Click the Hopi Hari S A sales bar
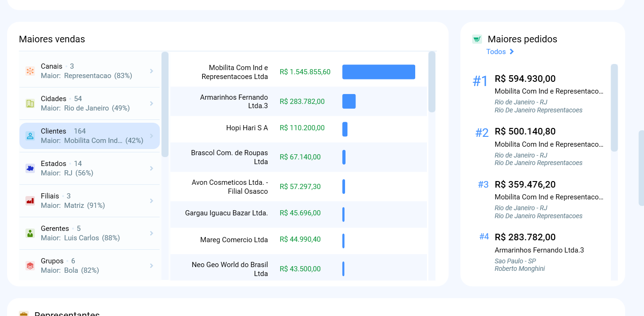644x316 pixels. [345, 129]
